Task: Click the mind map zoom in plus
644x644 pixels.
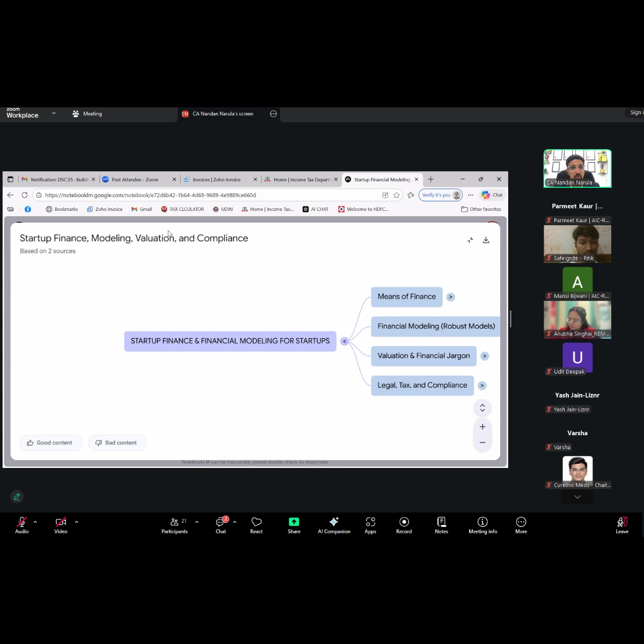Action: [x=482, y=427]
